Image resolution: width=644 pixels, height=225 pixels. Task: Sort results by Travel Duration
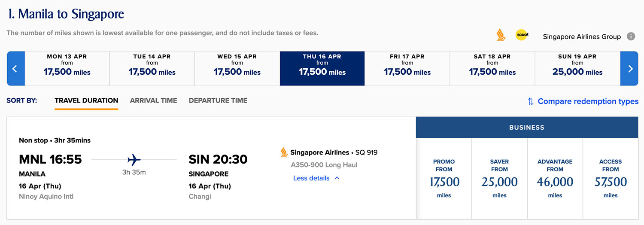86,100
